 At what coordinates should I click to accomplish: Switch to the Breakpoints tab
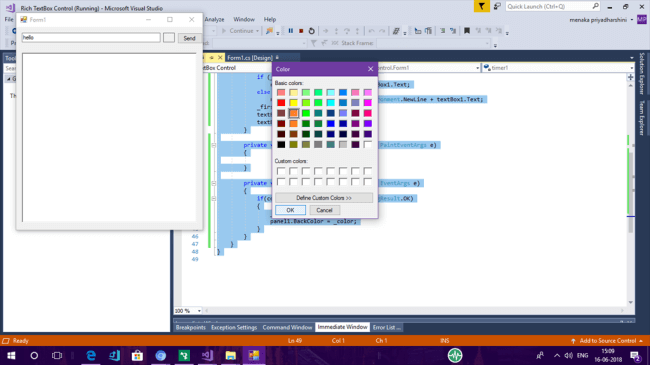[x=191, y=327]
